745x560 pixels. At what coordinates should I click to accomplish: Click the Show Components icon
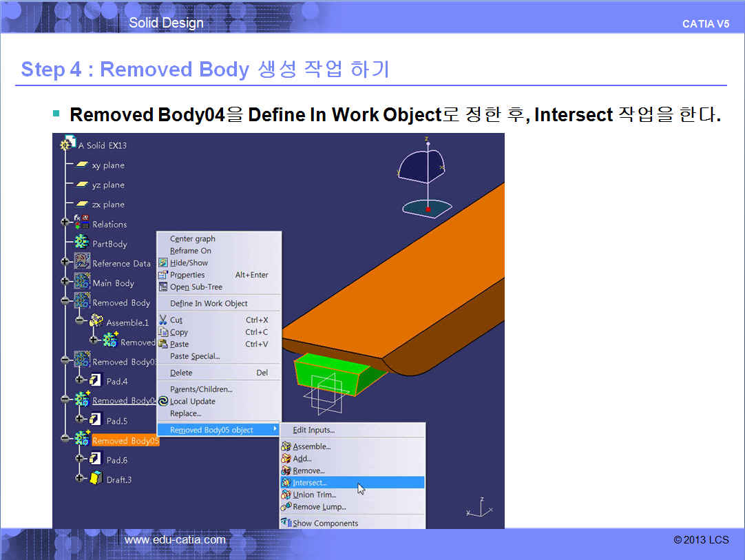pos(286,523)
